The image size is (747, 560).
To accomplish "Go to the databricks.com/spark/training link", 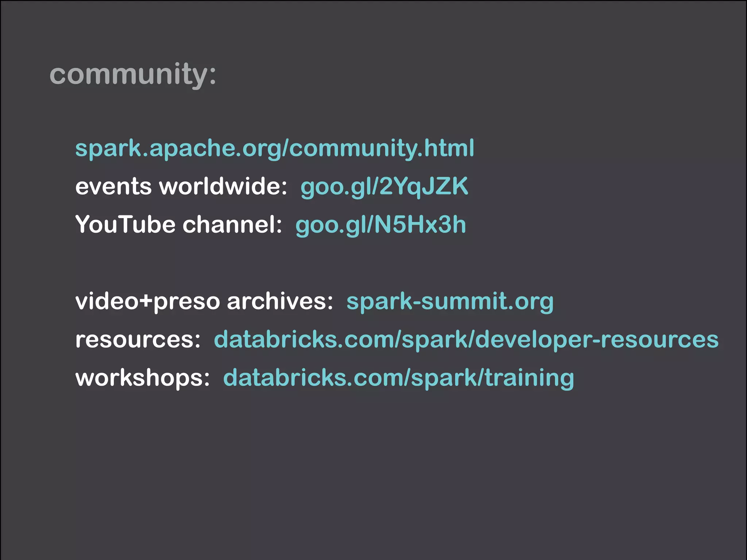I will pyautogui.click(x=399, y=378).
